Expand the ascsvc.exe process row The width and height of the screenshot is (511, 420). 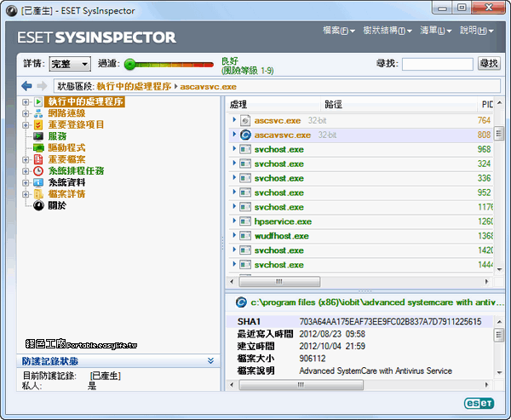point(234,119)
